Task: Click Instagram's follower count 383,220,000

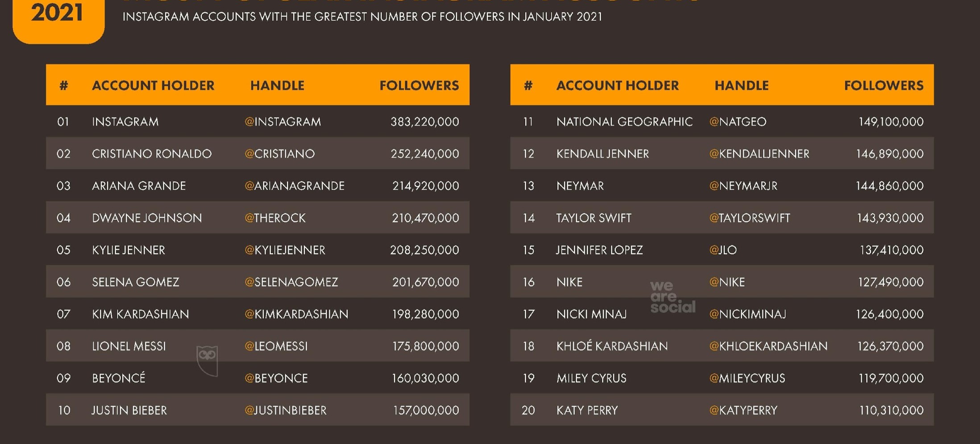Action: point(424,122)
